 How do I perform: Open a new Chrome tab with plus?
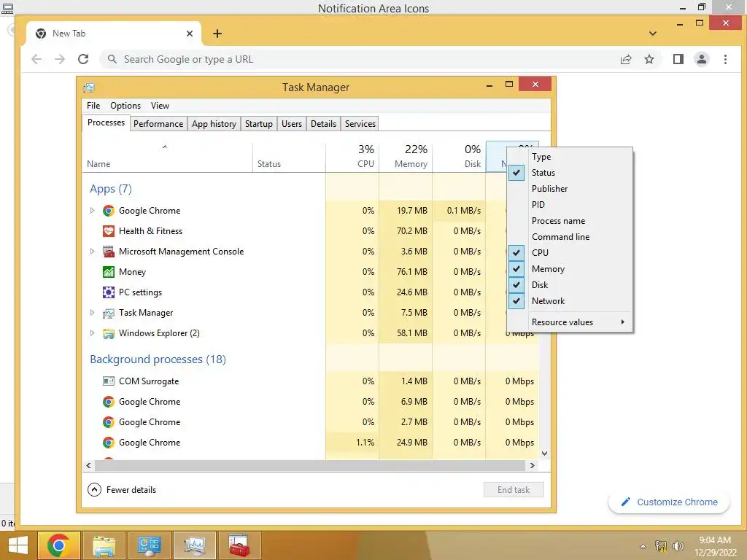click(217, 34)
